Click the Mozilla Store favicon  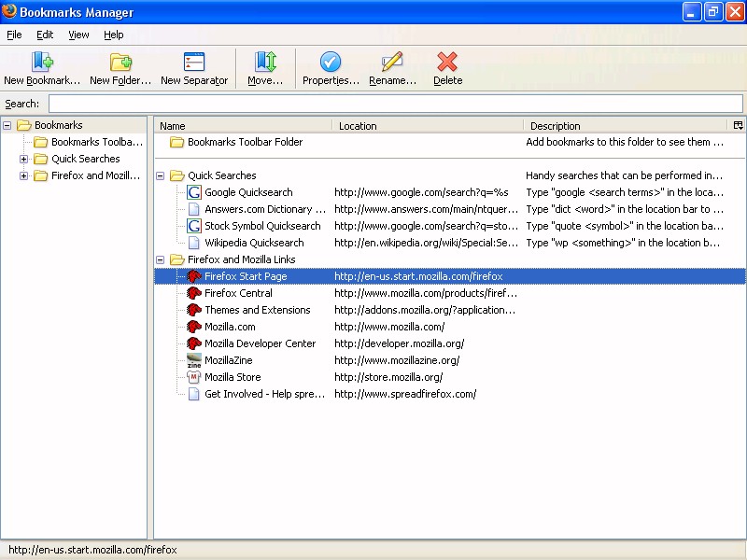pyautogui.click(x=194, y=377)
